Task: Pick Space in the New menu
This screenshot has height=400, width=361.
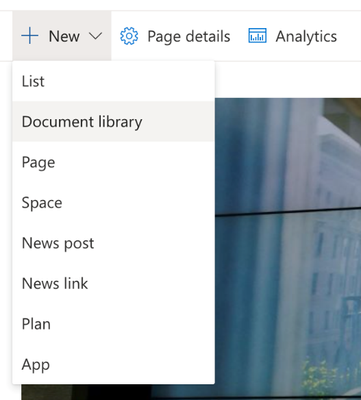Action: pyautogui.click(x=113, y=203)
